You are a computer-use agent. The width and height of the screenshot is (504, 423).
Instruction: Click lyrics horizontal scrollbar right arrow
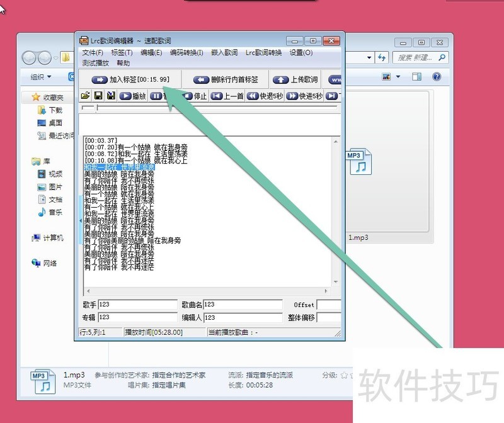(x=326, y=291)
